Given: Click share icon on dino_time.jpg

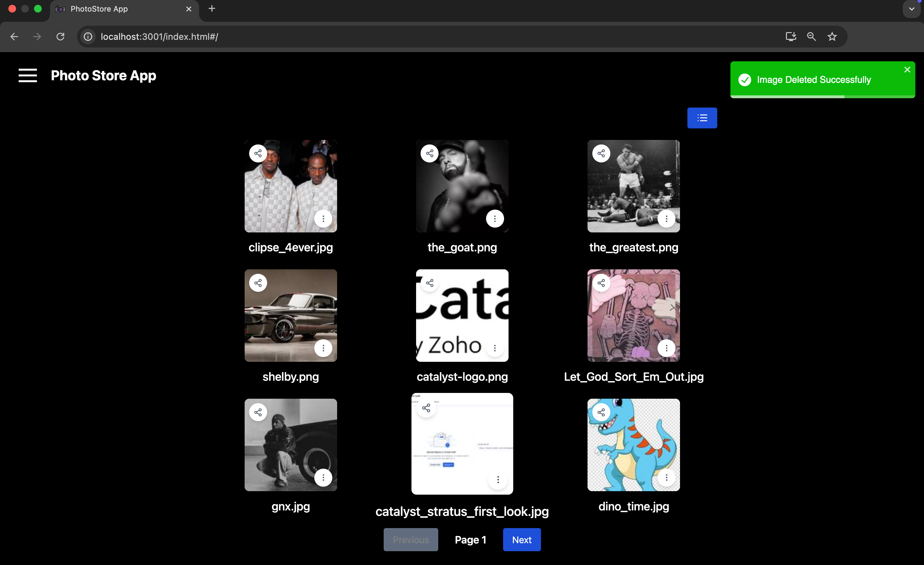Looking at the screenshot, I should 601,413.
